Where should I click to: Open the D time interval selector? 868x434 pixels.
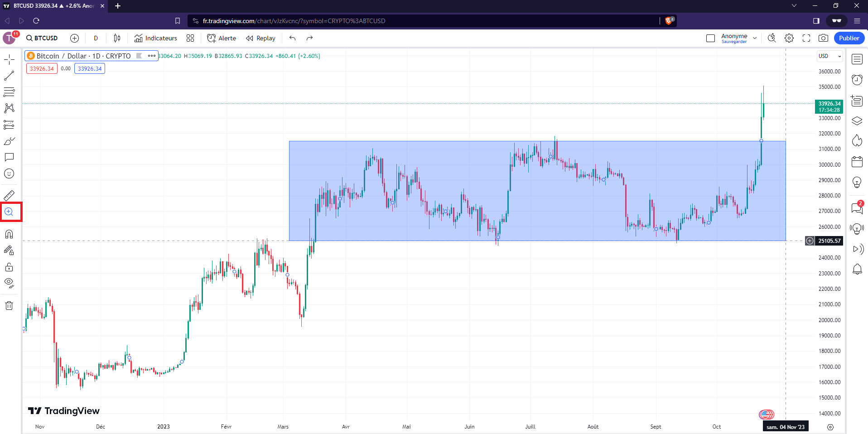coord(96,38)
